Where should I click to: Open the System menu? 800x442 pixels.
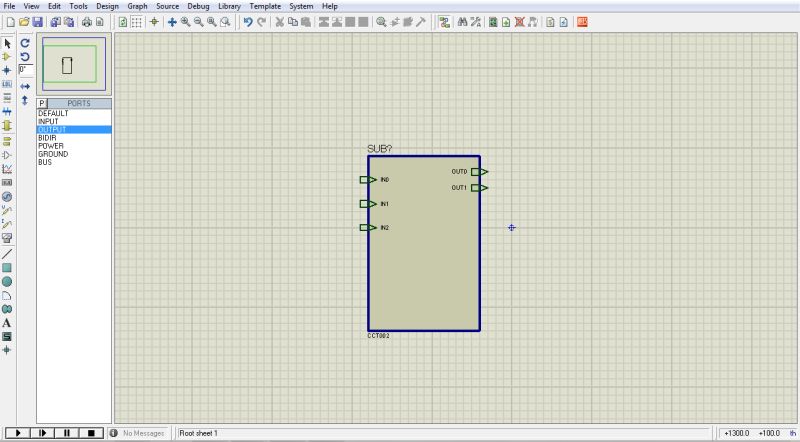pos(301,6)
